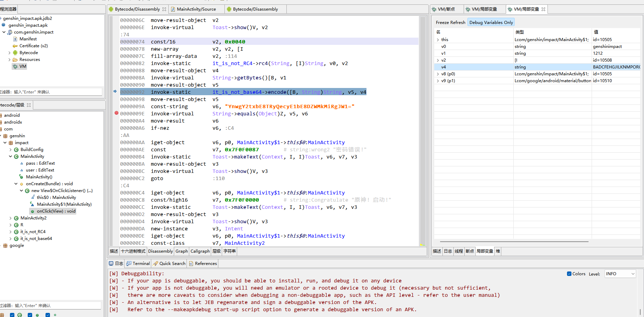This screenshot has height=317, width=644.
Task: Open the 字符串 strings tab
Action: point(230,251)
